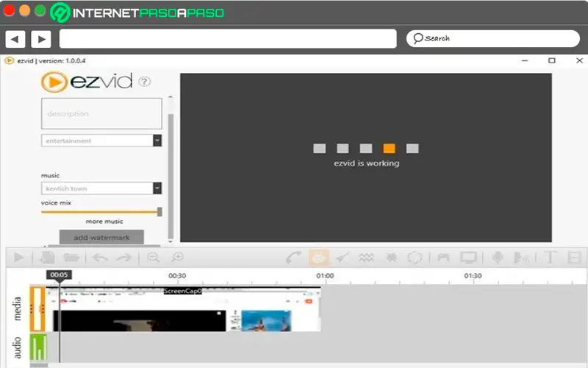This screenshot has width=588, height=368.
Task: Click the 00:30 mark on the timeline ruler
Action: click(x=177, y=275)
